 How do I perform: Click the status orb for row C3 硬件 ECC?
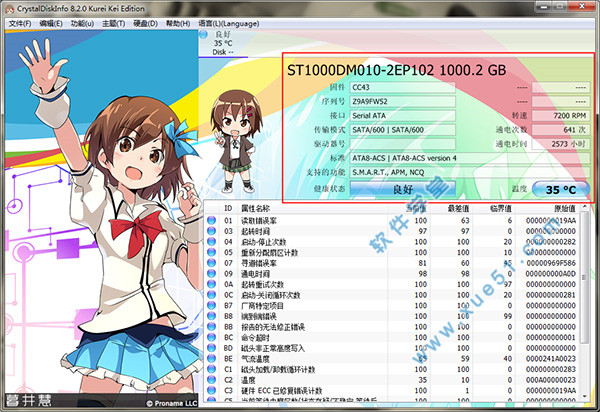click(211, 390)
